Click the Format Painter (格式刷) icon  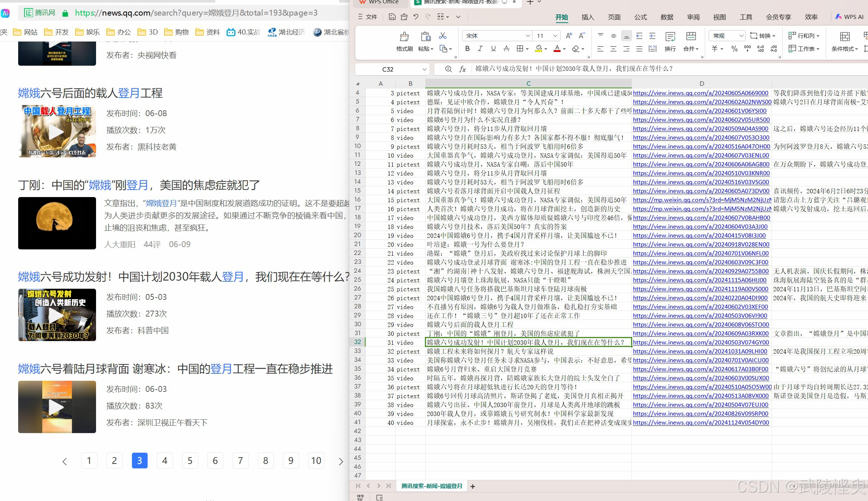pyautogui.click(x=404, y=37)
